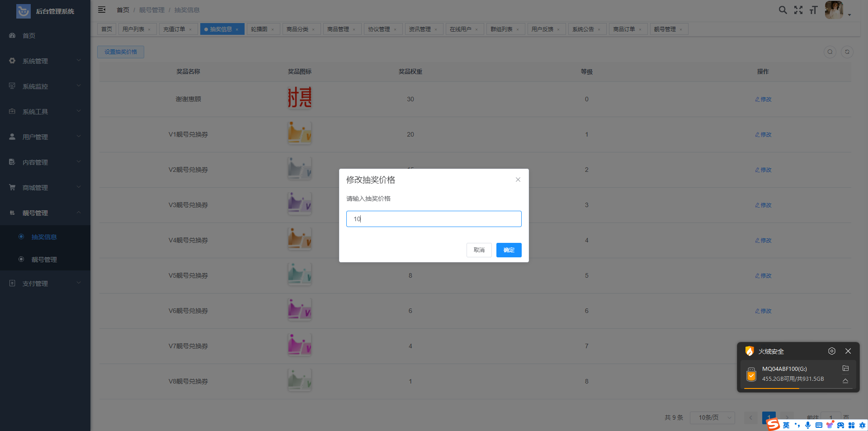Open the header search magnifier icon
868x431 pixels.
783,10
